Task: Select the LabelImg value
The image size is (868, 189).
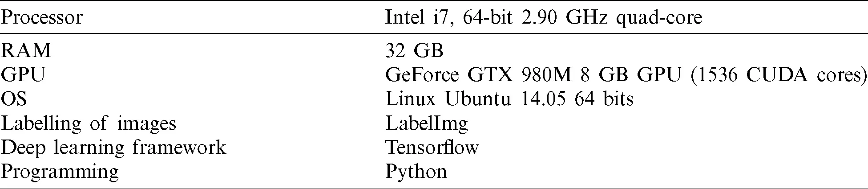Action: click(x=427, y=123)
